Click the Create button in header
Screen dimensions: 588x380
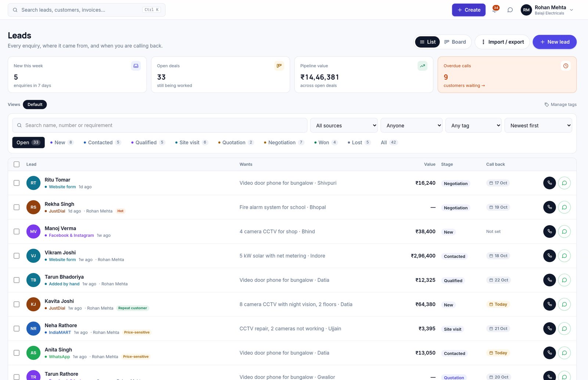[469, 10]
